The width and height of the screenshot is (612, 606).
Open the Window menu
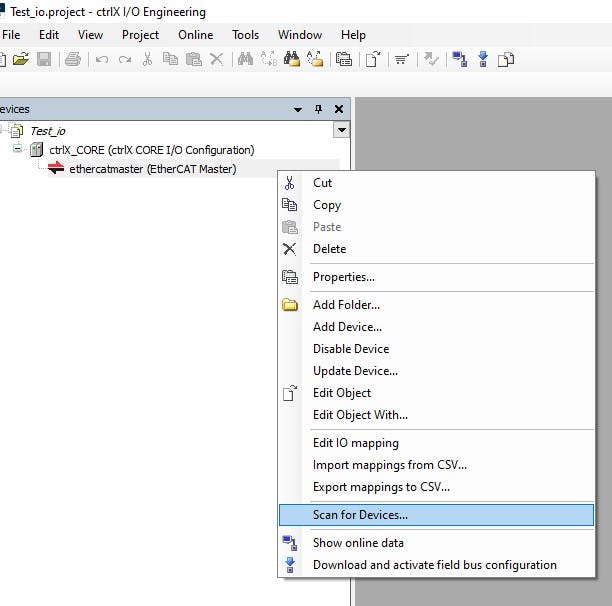[x=300, y=35]
